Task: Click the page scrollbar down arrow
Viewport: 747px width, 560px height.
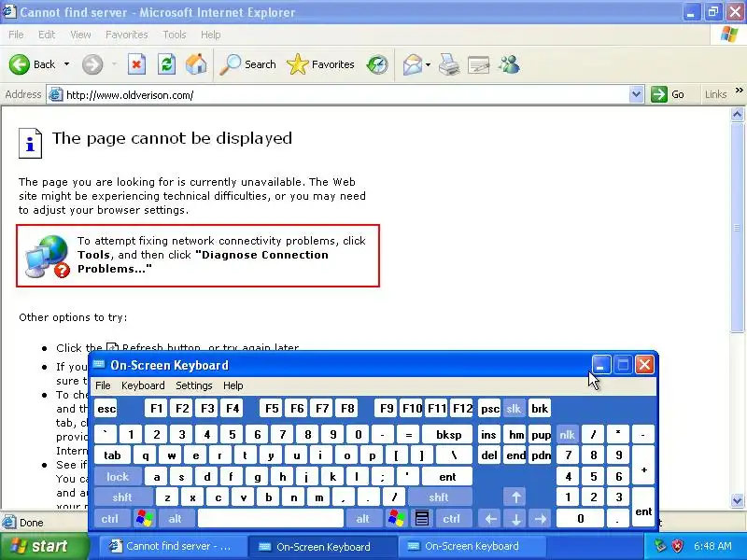Action: click(x=738, y=500)
